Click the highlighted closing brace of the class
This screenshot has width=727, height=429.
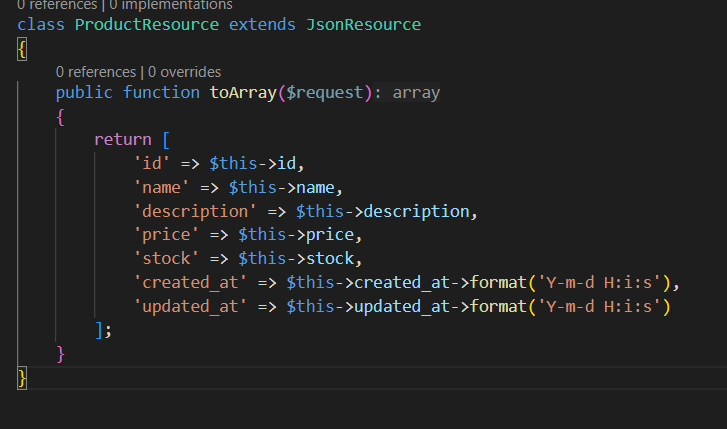tap(22, 378)
